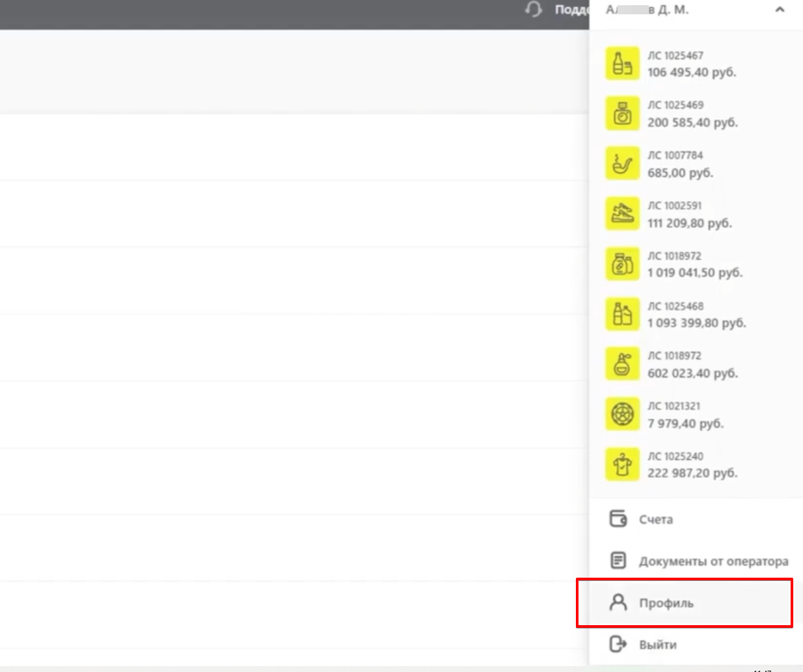Click the ЛС 1025240 account number
This screenshot has width=803, height=672.
[675, 457]
